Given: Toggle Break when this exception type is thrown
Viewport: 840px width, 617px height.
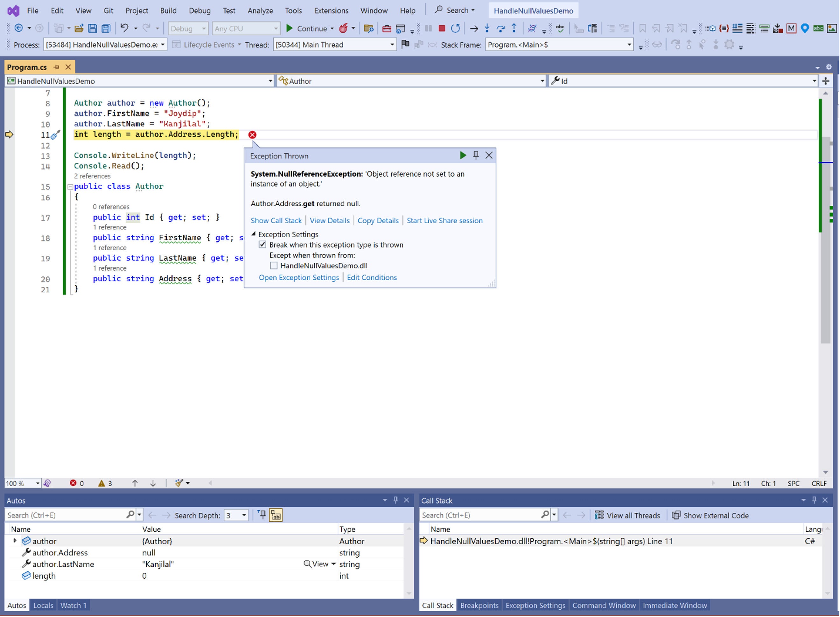Looking at the screenshot, I should coord(263,245).
